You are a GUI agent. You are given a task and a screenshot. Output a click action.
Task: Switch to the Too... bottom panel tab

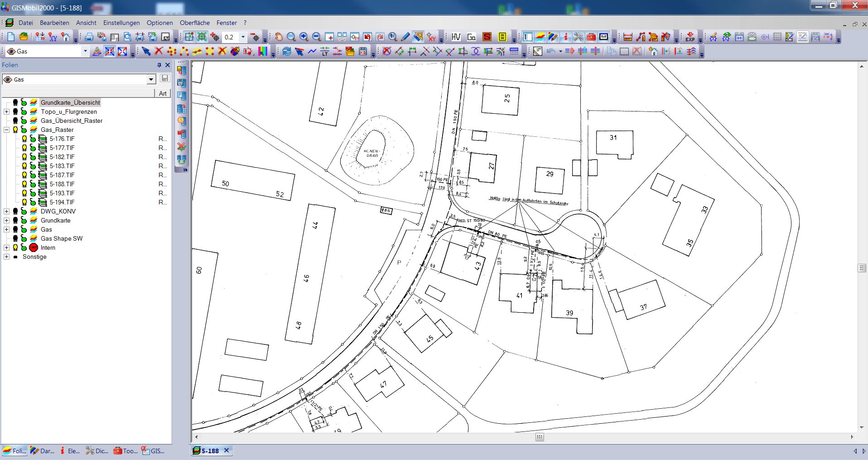125,451
